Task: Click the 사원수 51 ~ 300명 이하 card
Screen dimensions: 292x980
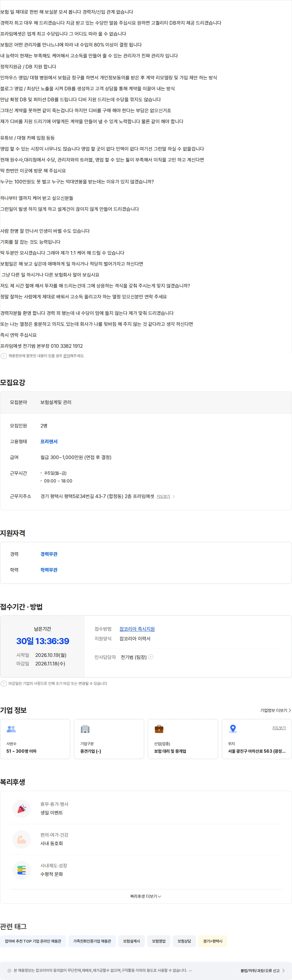Action: [x=35, y=739]
